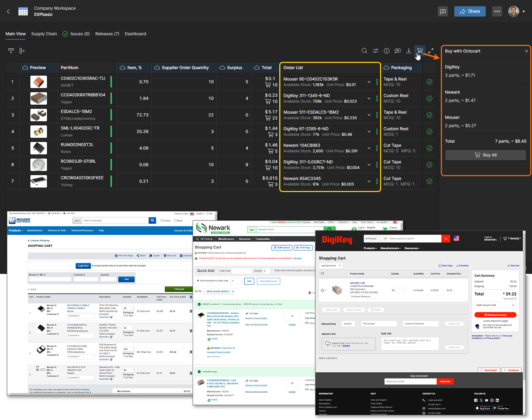Screen dimensions: 532x420
Task: Open Products menu on Mouser page
Action: point(16,230)
